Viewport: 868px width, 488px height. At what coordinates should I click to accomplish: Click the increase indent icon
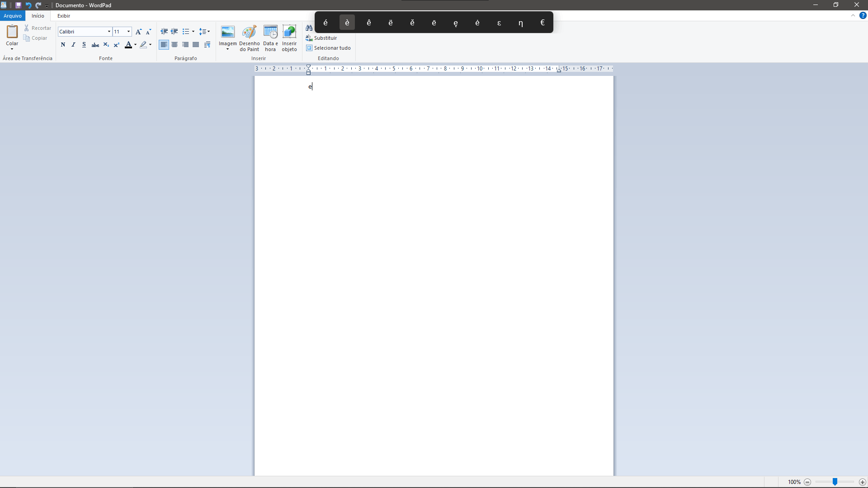(175, 32)
